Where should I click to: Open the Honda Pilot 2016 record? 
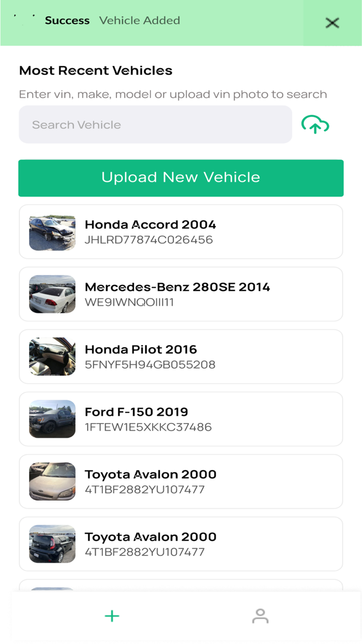[181, 356]
